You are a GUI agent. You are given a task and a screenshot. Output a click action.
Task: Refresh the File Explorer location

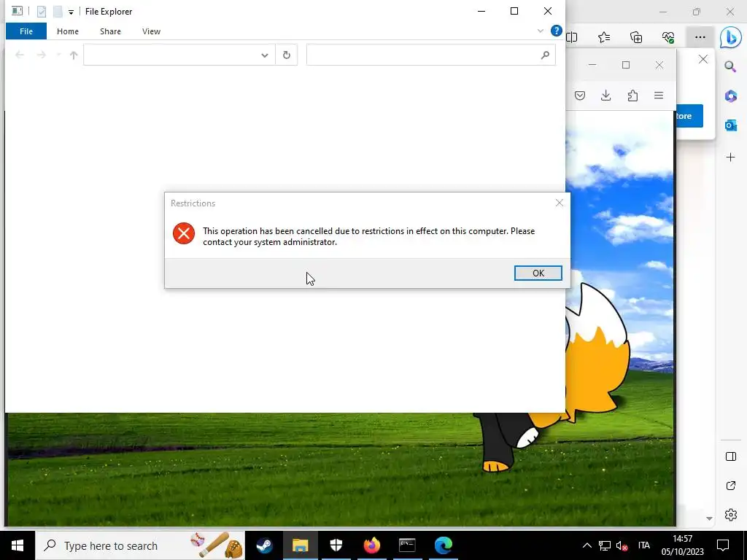tap(286, 55)
